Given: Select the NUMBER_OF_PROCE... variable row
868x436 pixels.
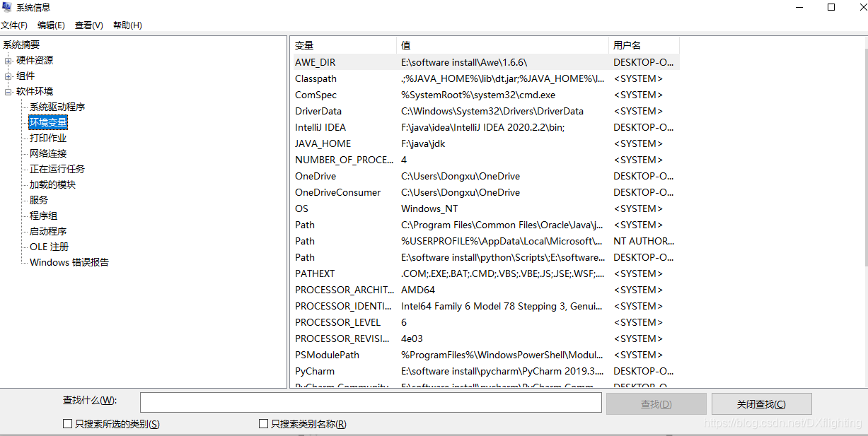Looking at the screenshot, I should pyautogui.click(x=486, y=160).
